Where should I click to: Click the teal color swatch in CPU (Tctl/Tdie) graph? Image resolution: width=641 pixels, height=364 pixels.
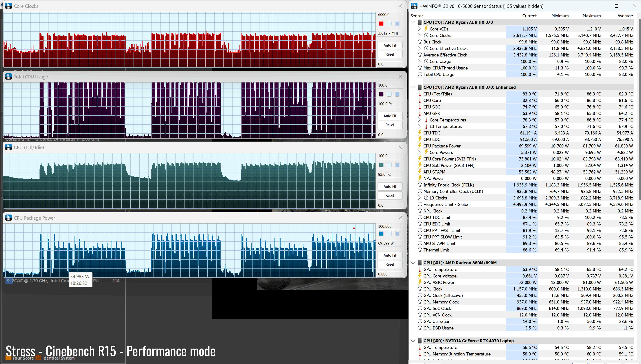click(x=381, y=165)
